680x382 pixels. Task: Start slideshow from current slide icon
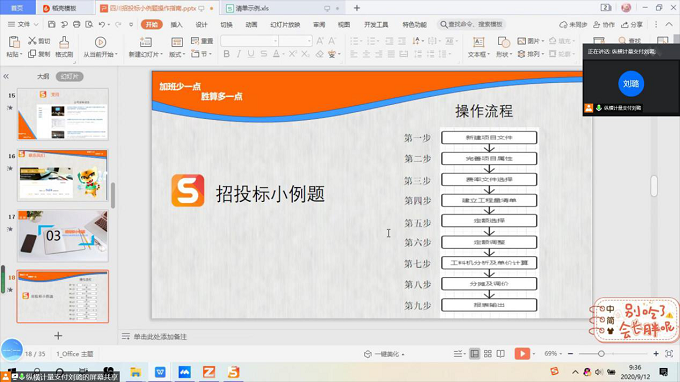(100, 42)
